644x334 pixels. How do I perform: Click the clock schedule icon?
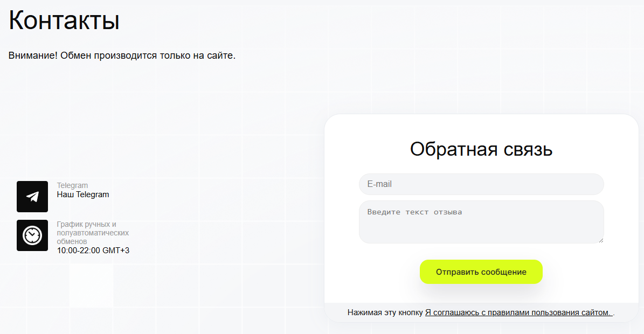pos(32,235)
